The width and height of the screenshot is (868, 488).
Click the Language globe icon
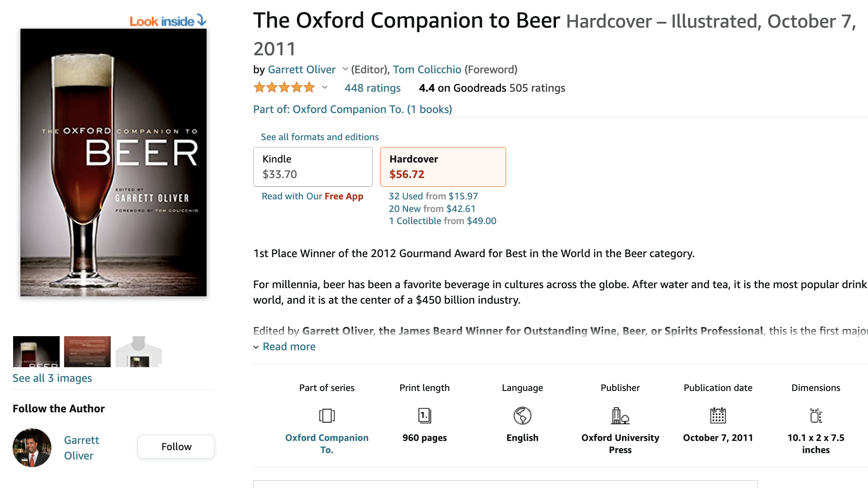pos(523,416)
